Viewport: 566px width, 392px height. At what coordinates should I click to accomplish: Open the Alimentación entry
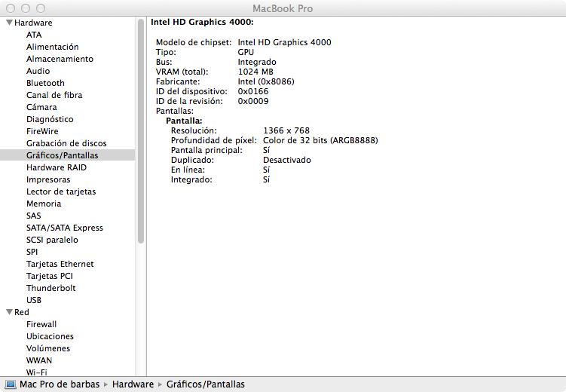point(52,47)
